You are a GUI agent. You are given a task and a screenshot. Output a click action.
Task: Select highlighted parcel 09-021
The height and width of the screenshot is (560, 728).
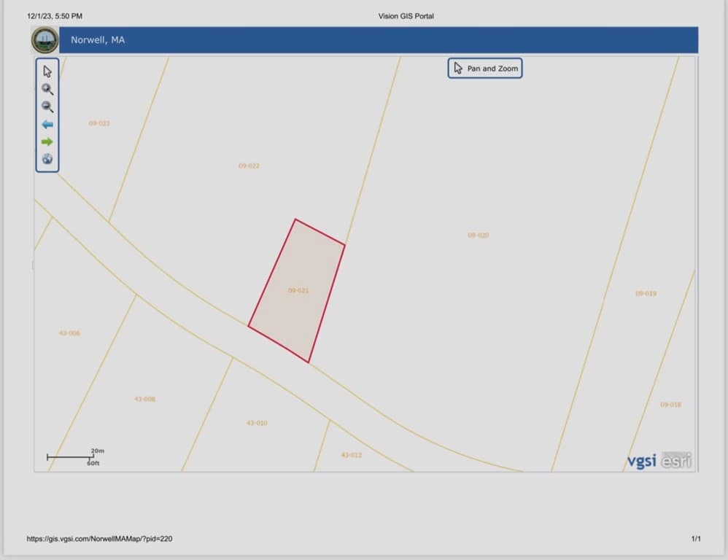pos(298,290)
